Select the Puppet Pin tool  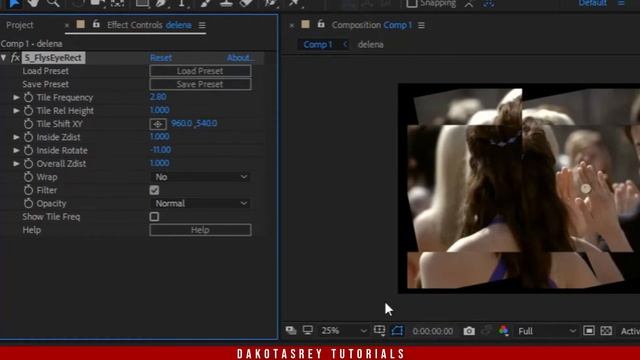[293, 3]
